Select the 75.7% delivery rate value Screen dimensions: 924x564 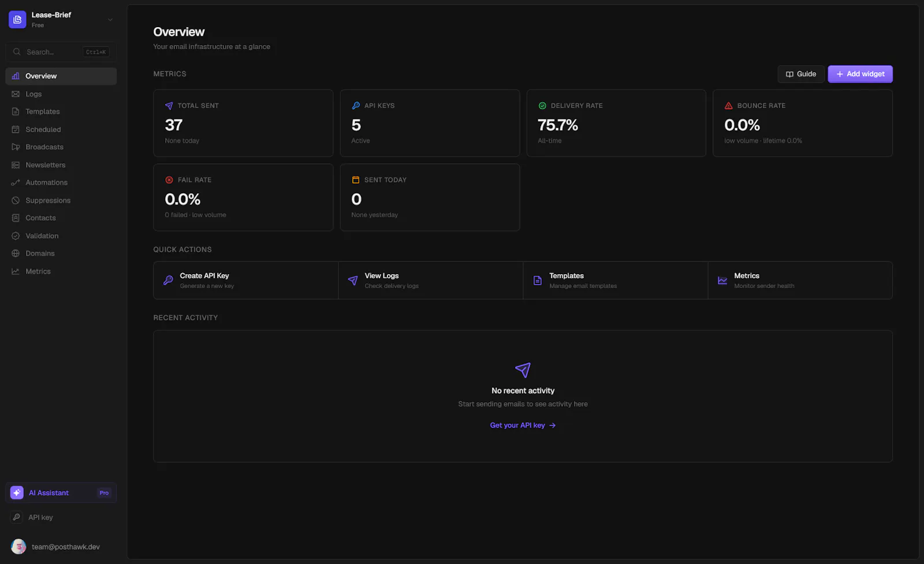[x=558, y=125]
